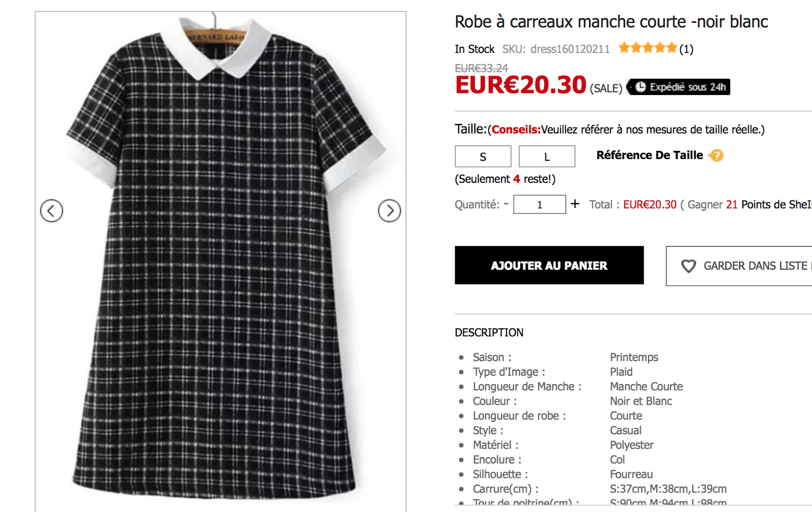Click the heart wishlist icon

688,266
